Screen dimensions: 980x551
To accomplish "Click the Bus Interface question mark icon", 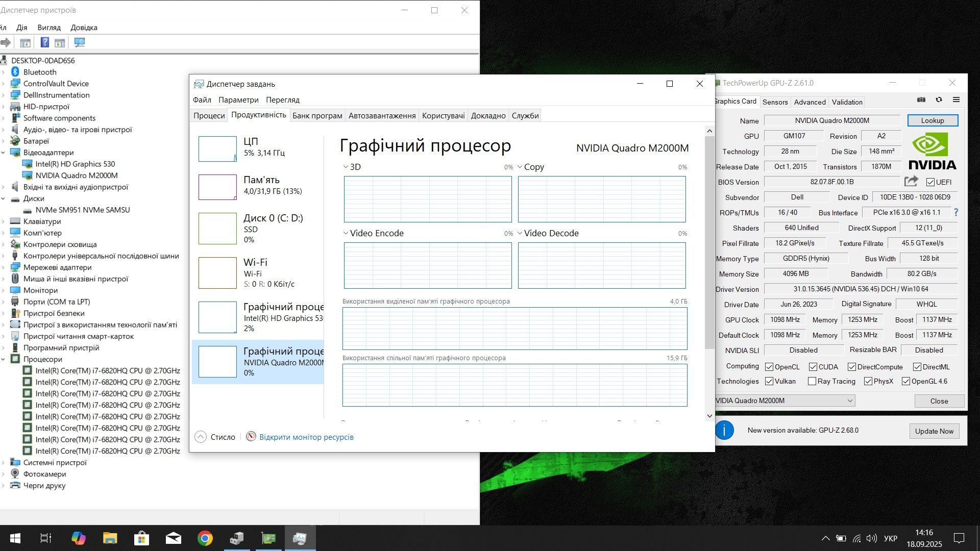I will pos(956,212).
